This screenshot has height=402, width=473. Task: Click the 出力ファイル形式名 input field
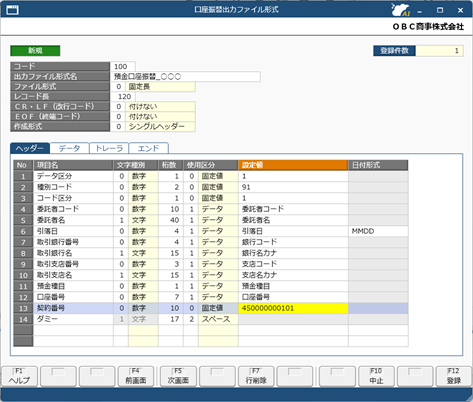pos(185,76)
